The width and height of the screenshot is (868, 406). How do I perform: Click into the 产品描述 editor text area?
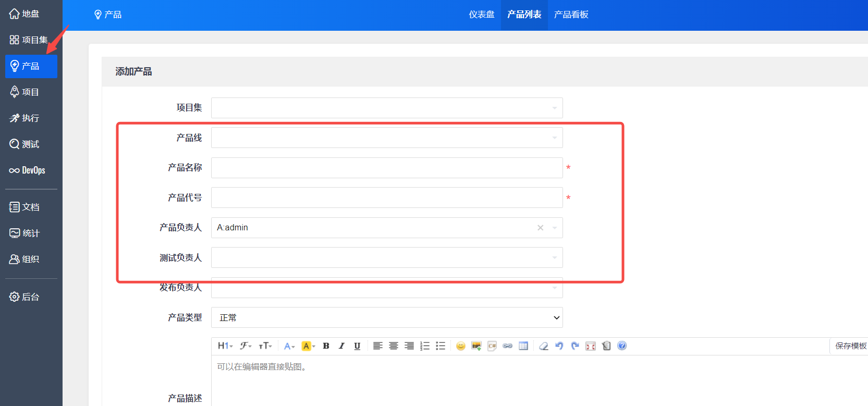coord(540,381)
